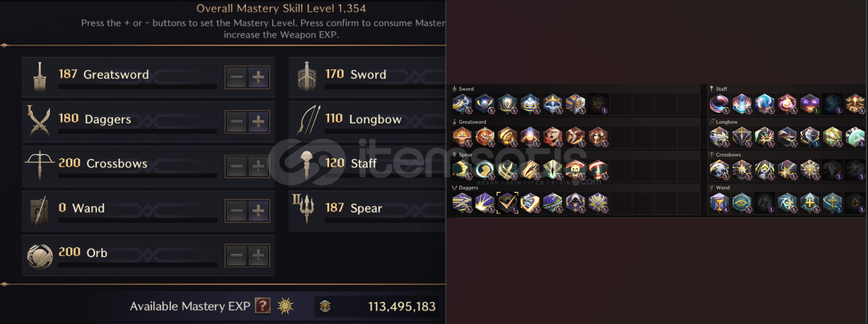Increase Wand mastery with plus button
The image size is (868, 324).
[x=258, y=211]
